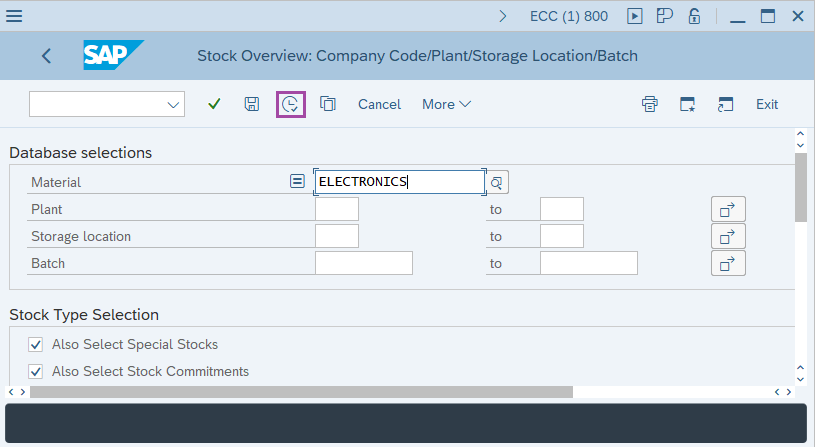Viewport: 815px width, 447px height.
Task: Click the Print icon in toolbar
Action: pos(650,104)
